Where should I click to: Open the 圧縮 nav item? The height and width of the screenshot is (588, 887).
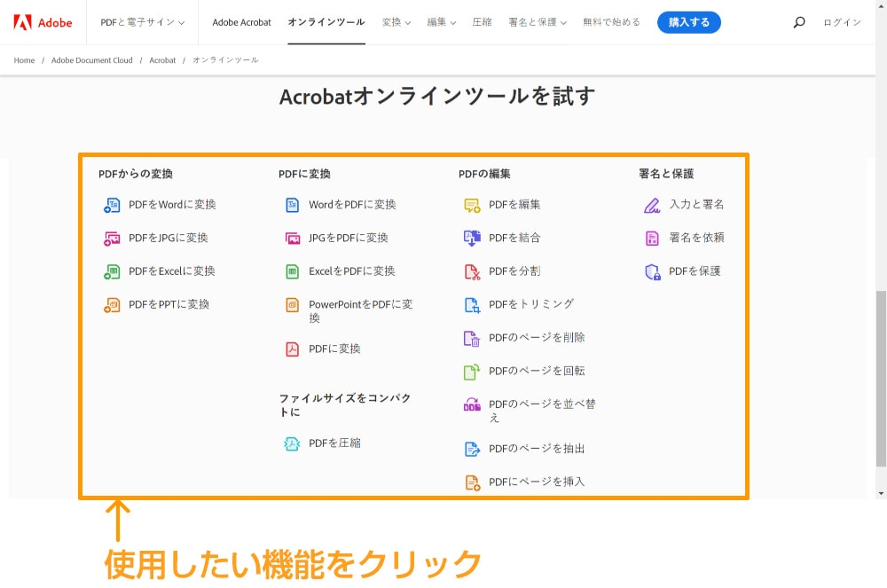point(482,22)
